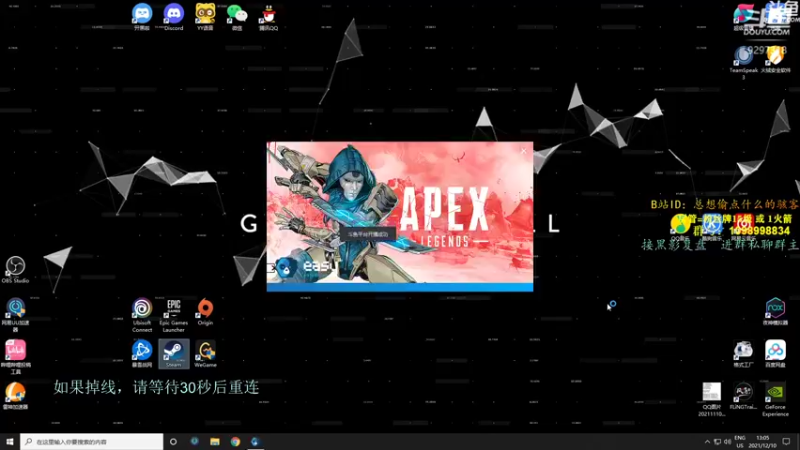800x450 pixels.
Task: Open the WeGame desktop shortcut
Action: coord(205,354)
